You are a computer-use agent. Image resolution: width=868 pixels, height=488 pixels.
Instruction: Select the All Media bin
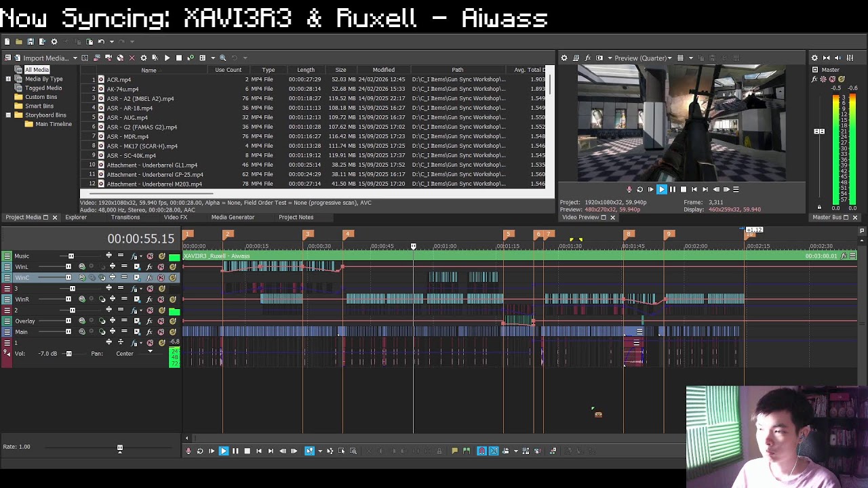tap(37, 70)
